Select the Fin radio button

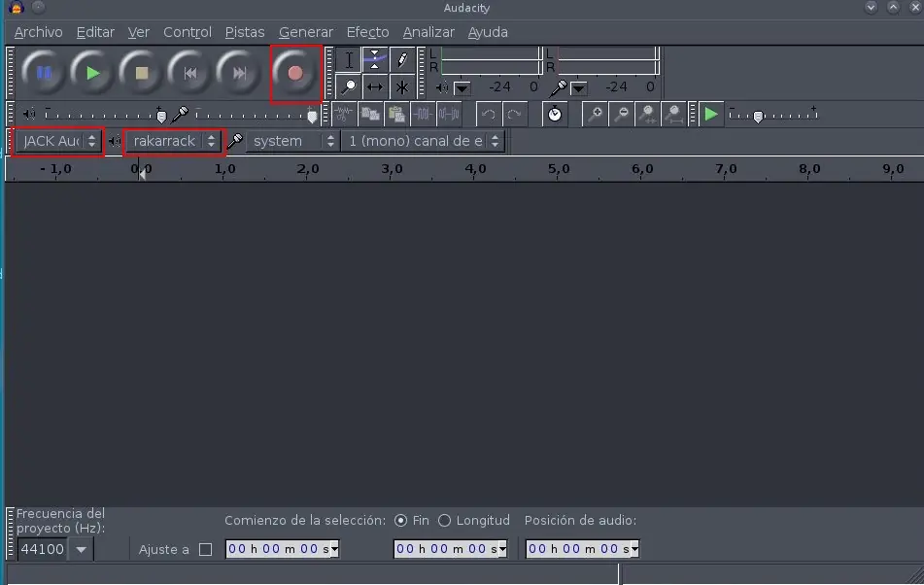(400, 520)
